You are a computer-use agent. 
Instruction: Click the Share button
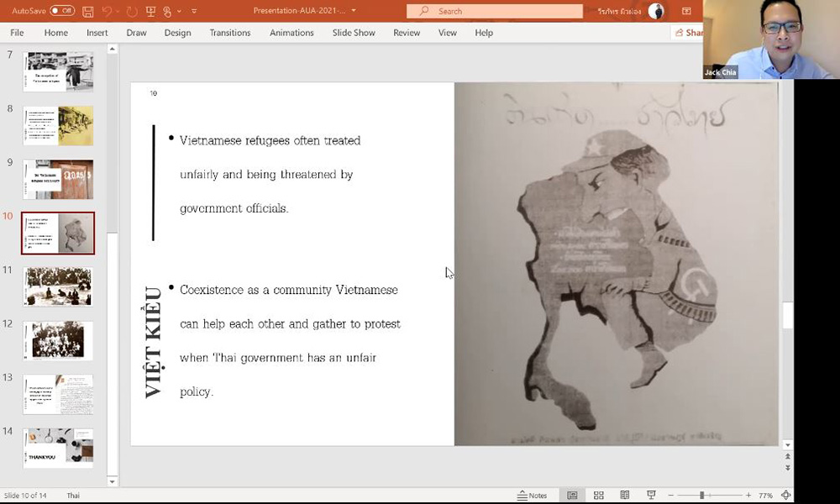688,33
